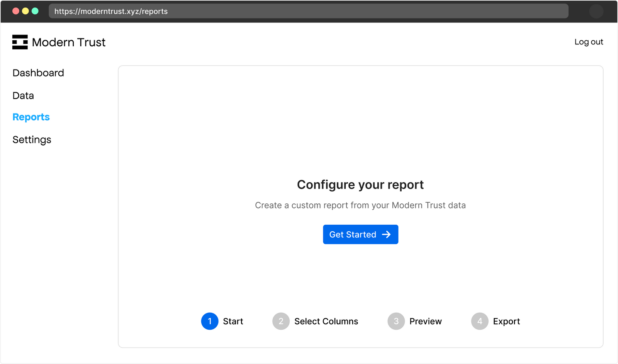Click the Log out link
Image resolution: width=618 pixels, height=364 pixels.
tap(589, 42)
